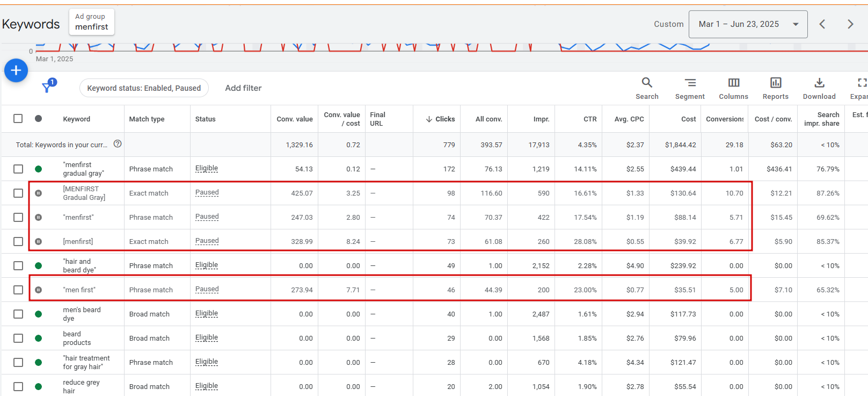Sort by Match type column header
Screen dimensions: 868x396
[147, 119]
